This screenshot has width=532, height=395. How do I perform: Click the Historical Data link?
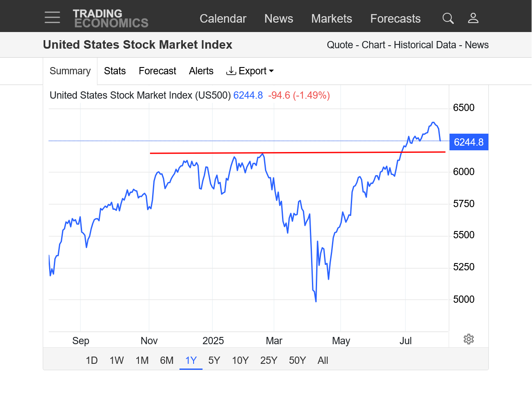(x=425, y=45)
